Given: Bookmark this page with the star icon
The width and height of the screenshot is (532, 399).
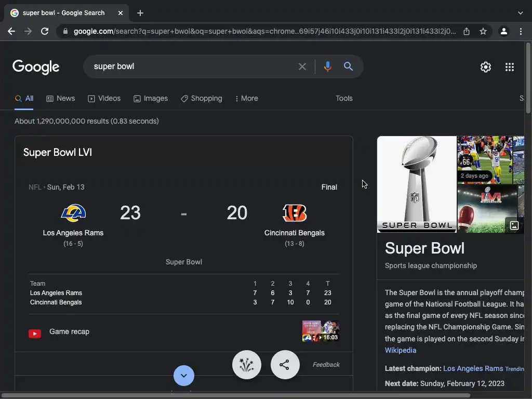Looking at the screenshot, I should click(x=483, y=32).
